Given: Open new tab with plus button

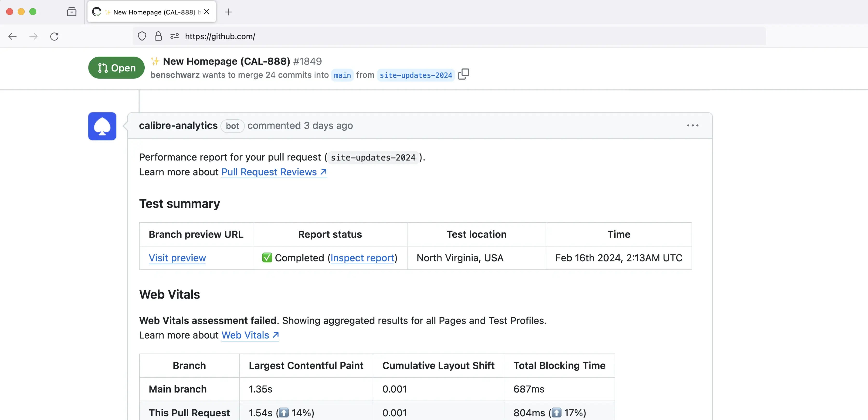Looking at the screenshot, I should (x=228, y=12).
